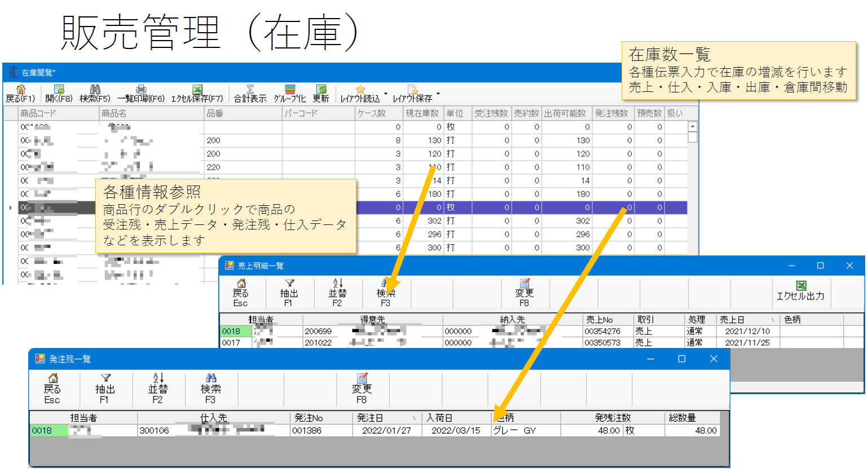Maximize the 発注残一覧 window

click(681, 359)
